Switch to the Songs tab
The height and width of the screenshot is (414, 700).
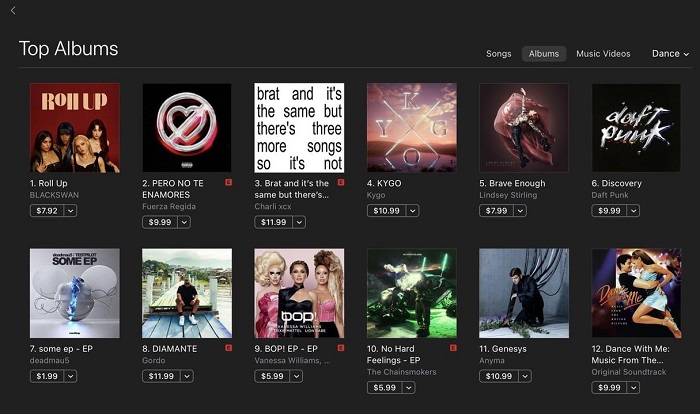click(x=499, y=54)
